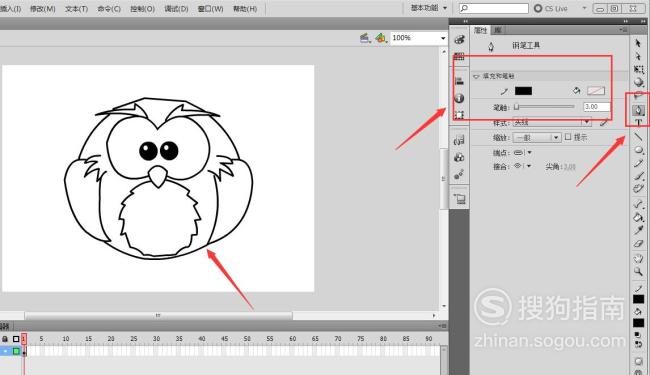Select the Bone tool
Viewport: 650px width, 375px height.
pos(638,203)
